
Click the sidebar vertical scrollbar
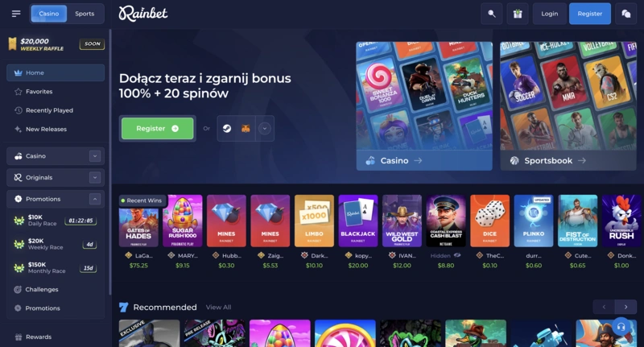[110, 162]
